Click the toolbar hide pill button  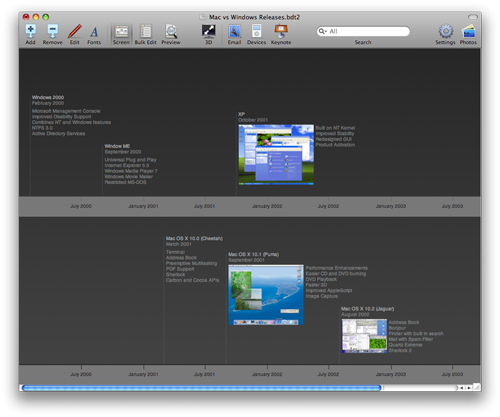coord(473,17)
